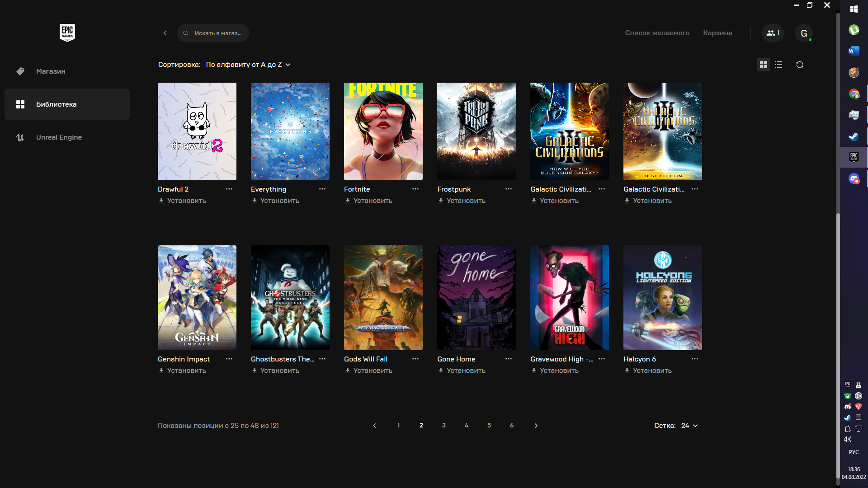Open the grid size 24 dropdown

689,426
